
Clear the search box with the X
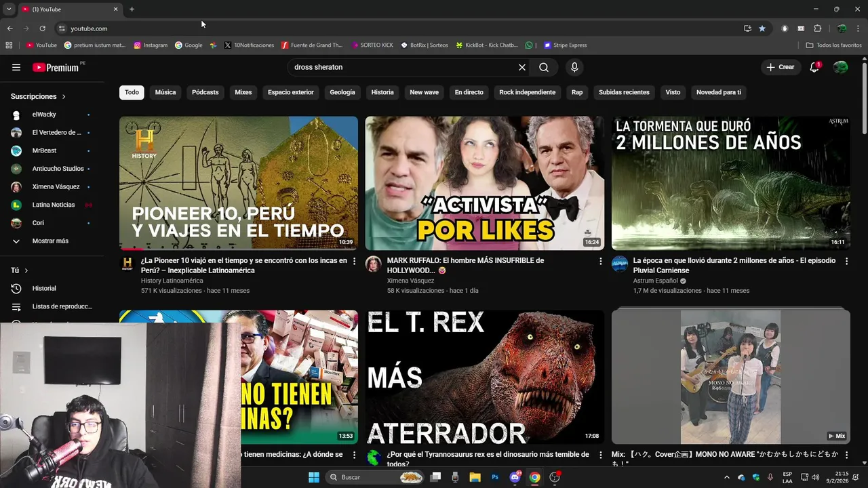pos(522,67)
